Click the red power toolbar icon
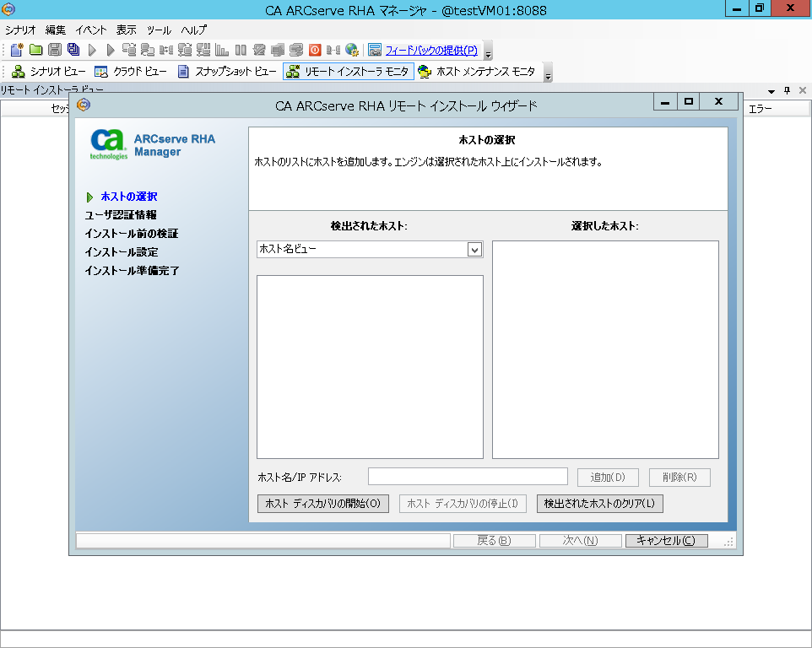The image size is (812, 648). (x=315, y=50)
